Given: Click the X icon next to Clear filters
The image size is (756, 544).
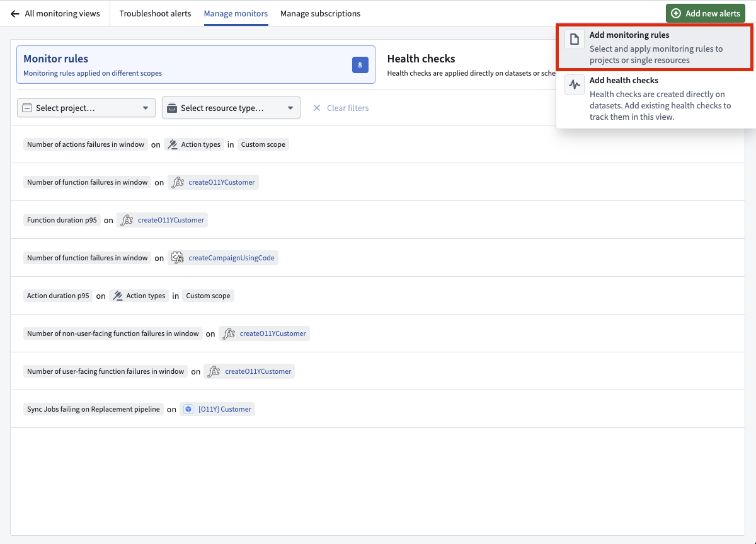Looking at the screenshot, I should pos(317,107).
